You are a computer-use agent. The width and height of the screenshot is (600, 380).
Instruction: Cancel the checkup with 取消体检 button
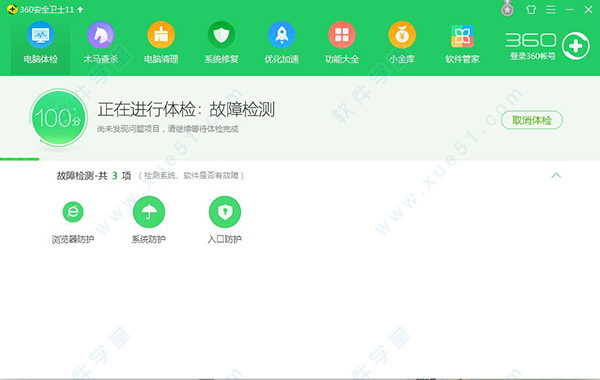pos(532,120)
